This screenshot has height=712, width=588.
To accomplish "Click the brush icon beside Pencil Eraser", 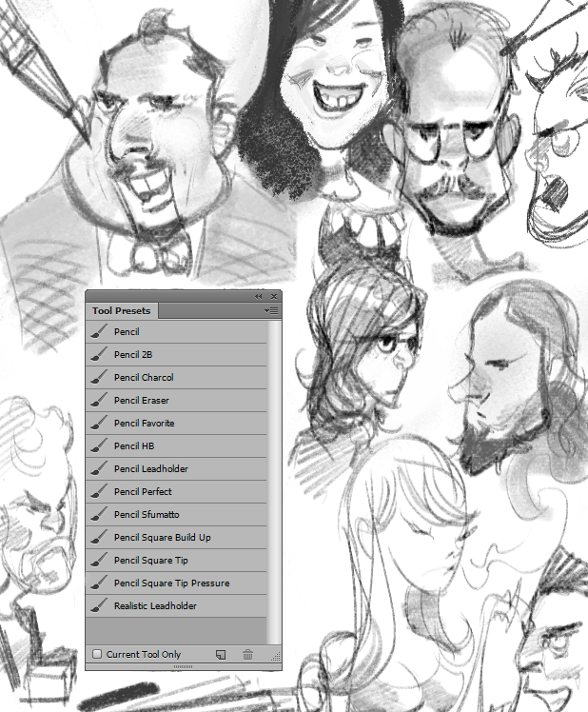I will tap(99, 400).
